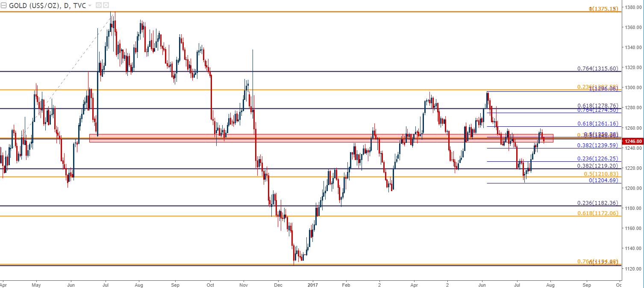Select the current price tag 1246.80
The height and width of the screenshot is (288, 644).
(x=632, y=141)
